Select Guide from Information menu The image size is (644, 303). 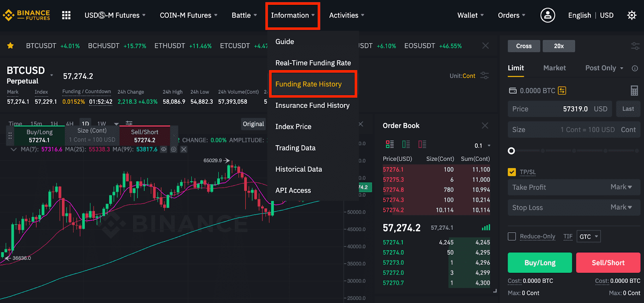pyautogui.click(x=285, y=41)
